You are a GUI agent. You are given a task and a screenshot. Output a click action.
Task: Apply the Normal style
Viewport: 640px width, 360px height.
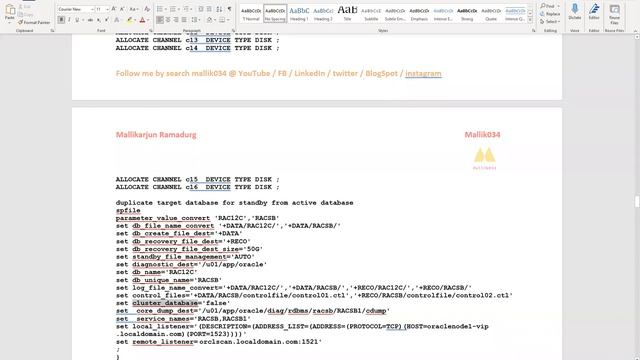251,14
